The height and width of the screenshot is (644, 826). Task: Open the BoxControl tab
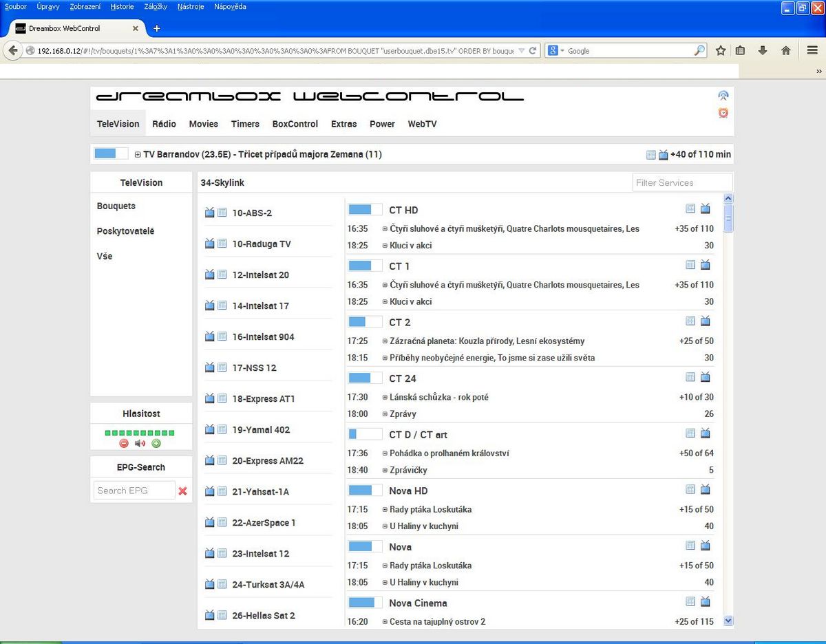295,124
